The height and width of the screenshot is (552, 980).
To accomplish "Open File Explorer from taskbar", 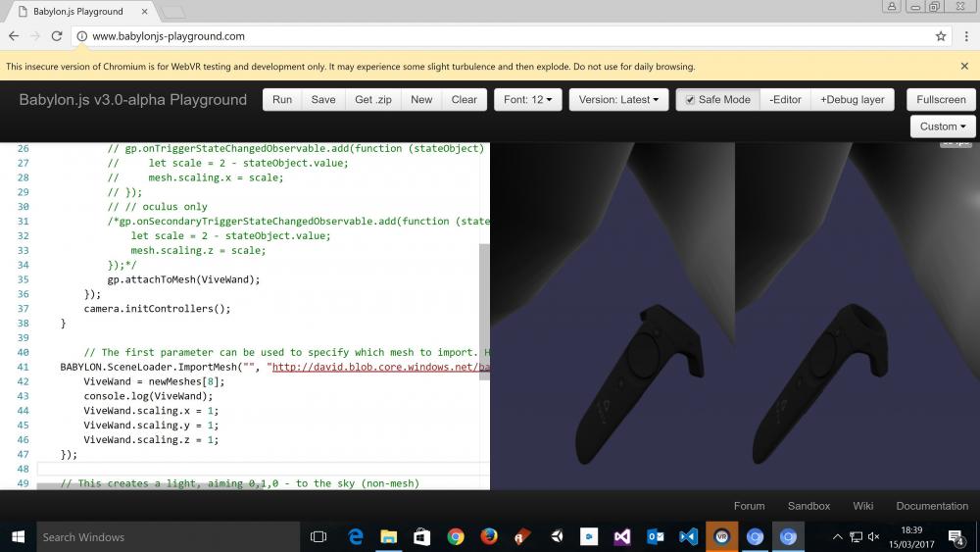I will pyautogui.click(x=389, y=537).
